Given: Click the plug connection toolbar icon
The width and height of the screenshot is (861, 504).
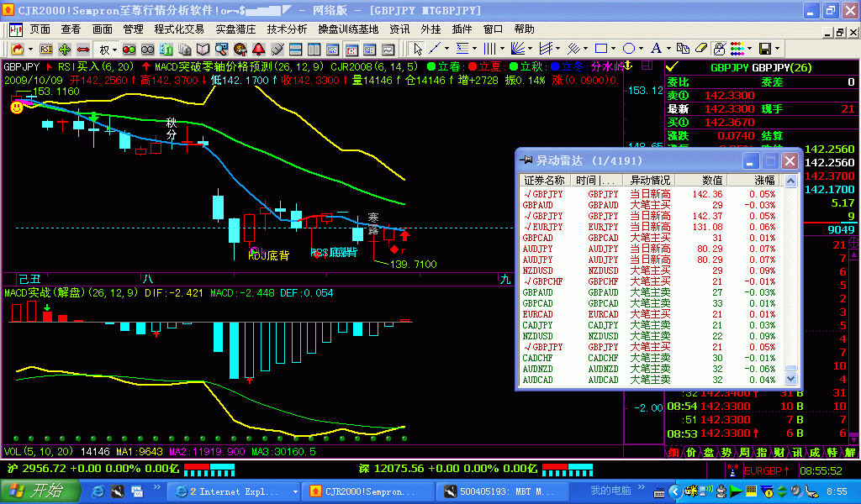Looking at the screenshot, I should (x=277, y=50).
